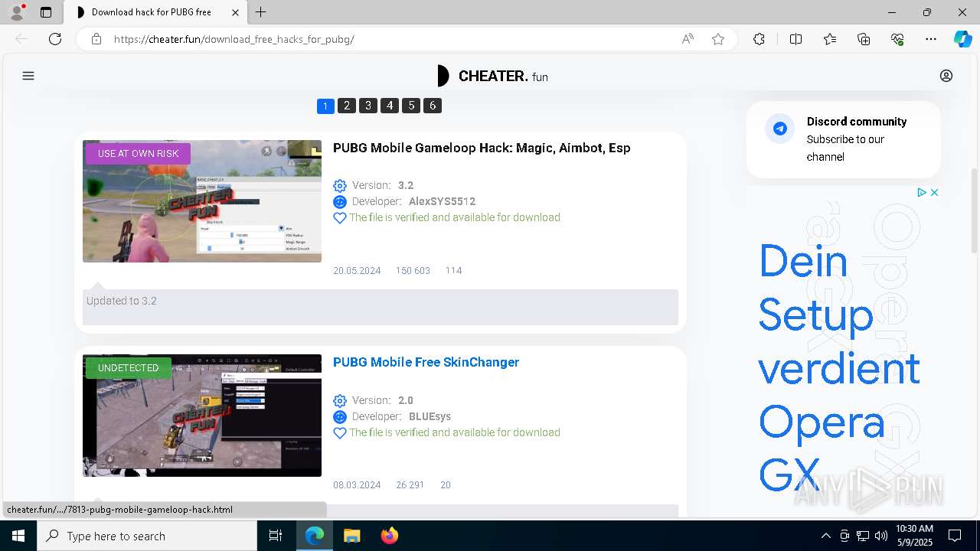Open a new browser tab
The height and width of the screenshot is (551, 980).
[x=261, y=12]
